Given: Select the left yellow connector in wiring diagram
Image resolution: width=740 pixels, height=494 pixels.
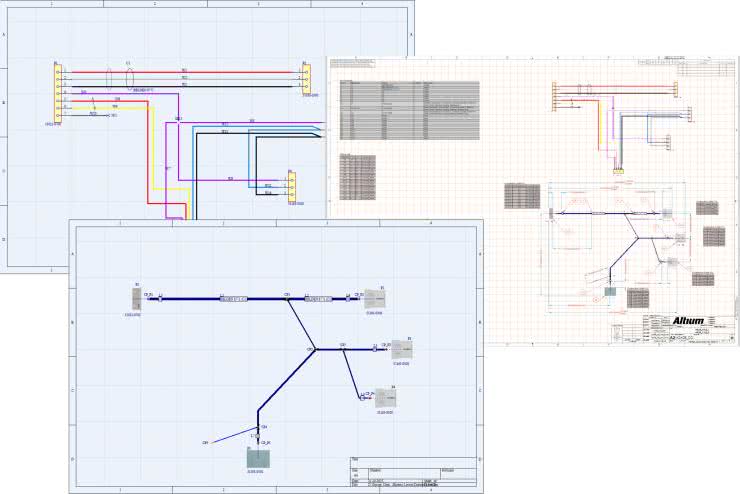Looking at the screenshot, I should (58, 92).
